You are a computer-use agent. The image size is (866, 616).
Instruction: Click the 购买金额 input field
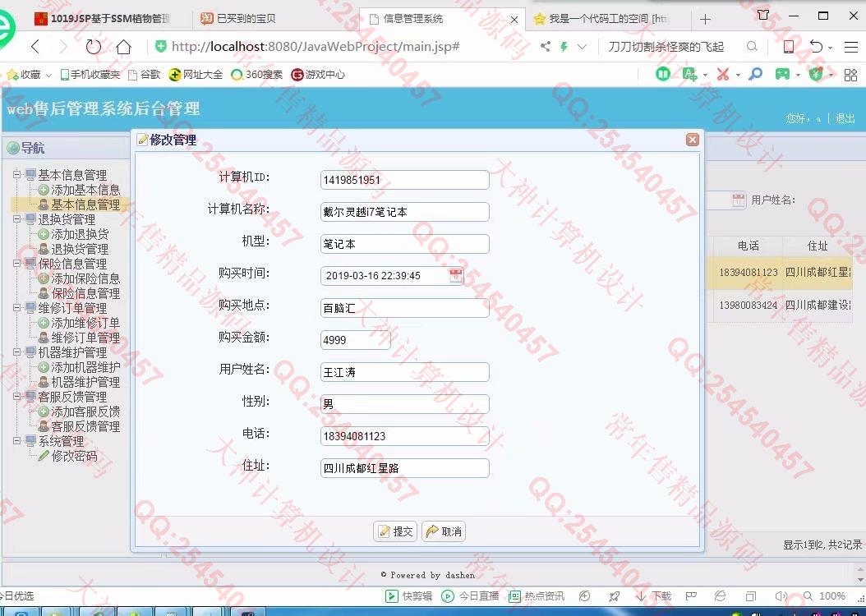(355, 340)
